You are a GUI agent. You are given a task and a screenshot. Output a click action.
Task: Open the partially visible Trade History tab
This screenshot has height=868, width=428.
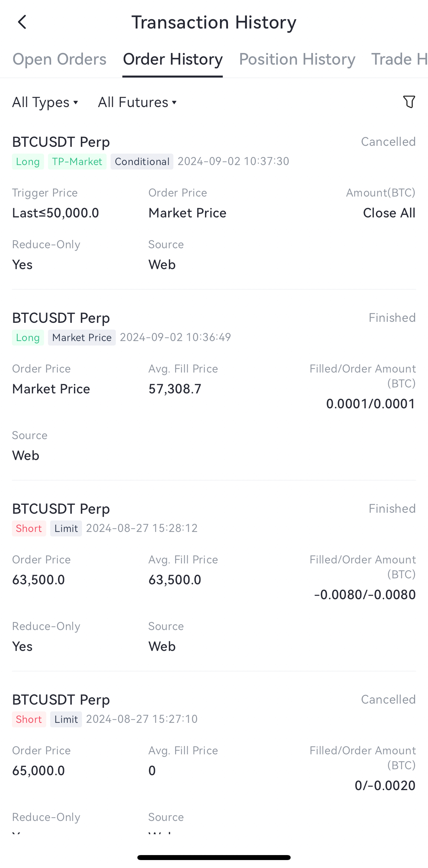click(399, 59)
